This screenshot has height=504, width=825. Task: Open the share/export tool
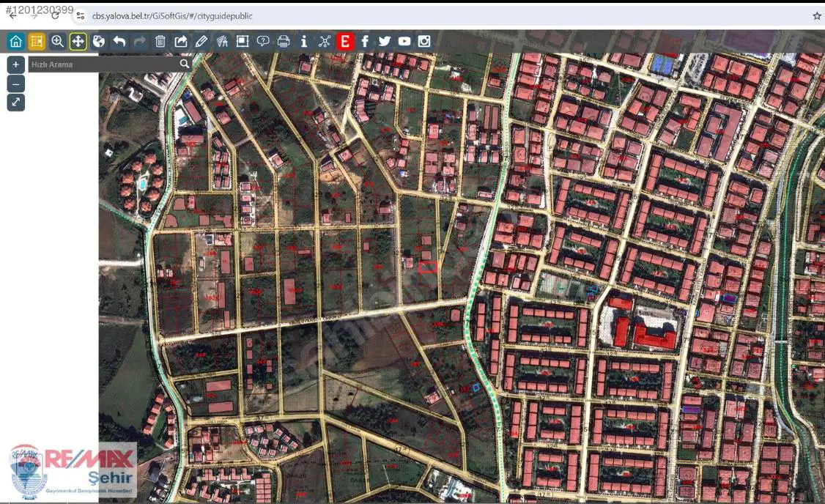180,41
